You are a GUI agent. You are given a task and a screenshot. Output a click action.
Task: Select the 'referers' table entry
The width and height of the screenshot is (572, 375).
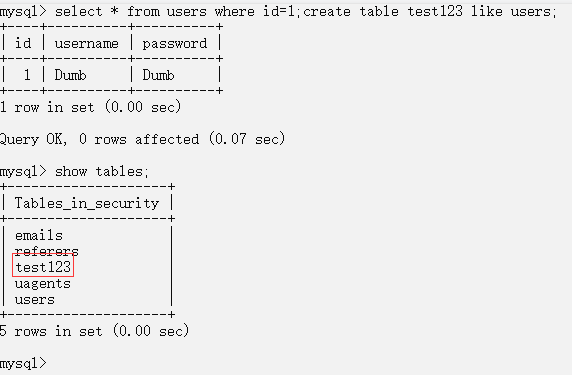pos(47,251)
